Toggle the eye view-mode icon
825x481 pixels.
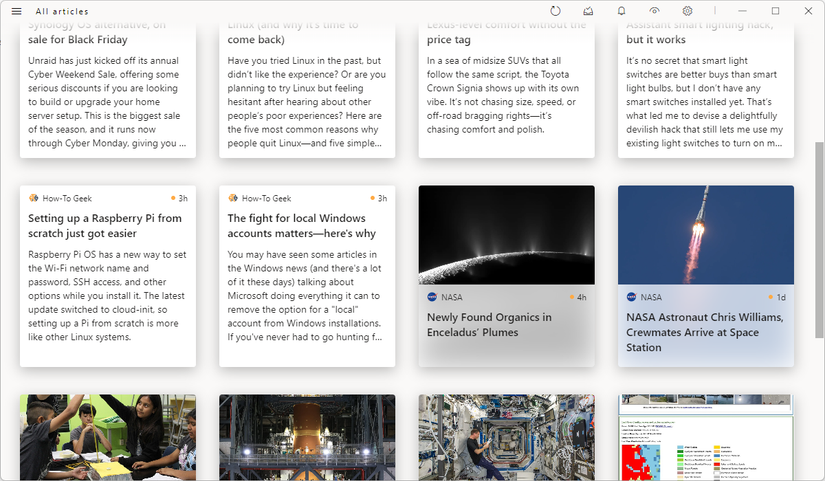tap(655, 11)
